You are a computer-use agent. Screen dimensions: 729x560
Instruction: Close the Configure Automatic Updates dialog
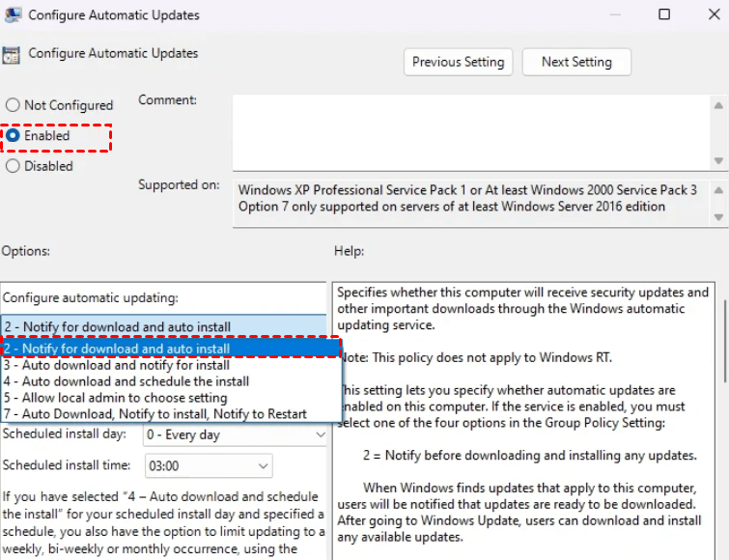(711, 14)
